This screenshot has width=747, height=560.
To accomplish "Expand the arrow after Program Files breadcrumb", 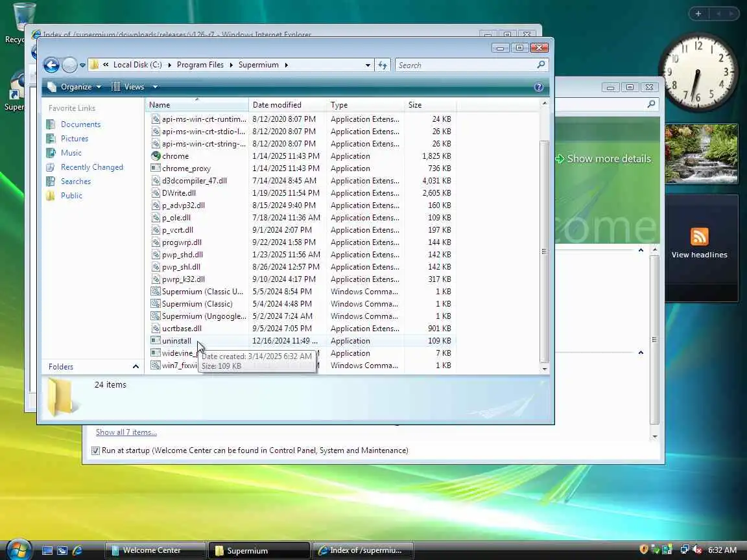I will [x=231, y=65].
